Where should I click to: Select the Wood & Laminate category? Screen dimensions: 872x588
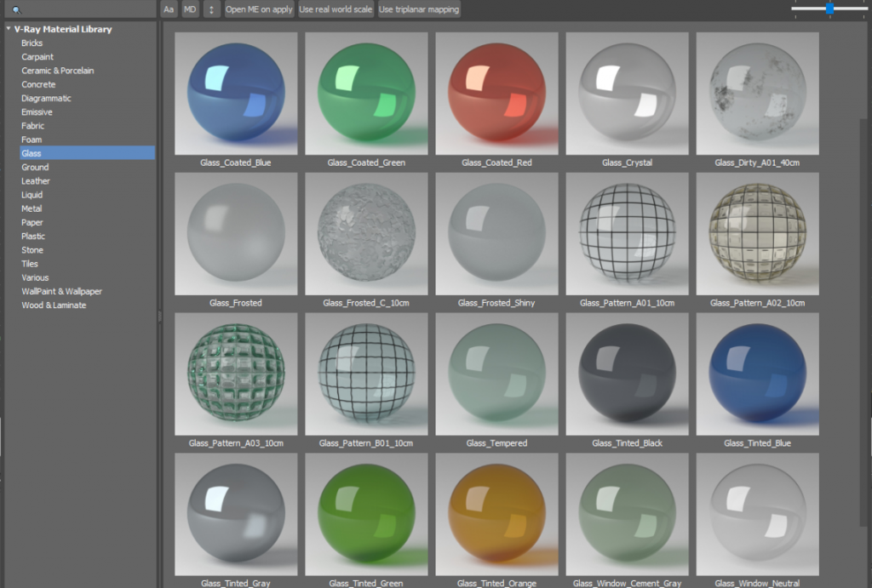point(52,305)
